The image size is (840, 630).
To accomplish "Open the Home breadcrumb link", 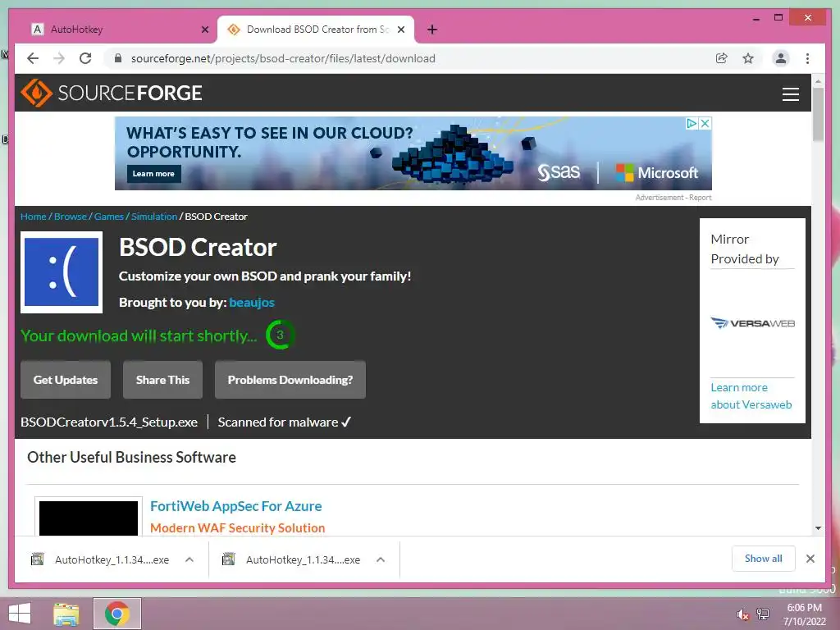I will click(33, 217).
